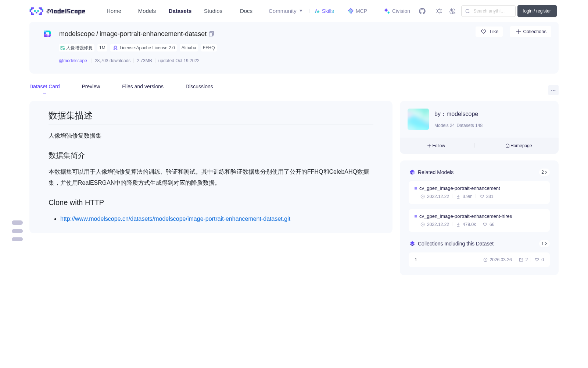
Task: Click the floating outline toggle at left
Action: [x=17, y=231]
